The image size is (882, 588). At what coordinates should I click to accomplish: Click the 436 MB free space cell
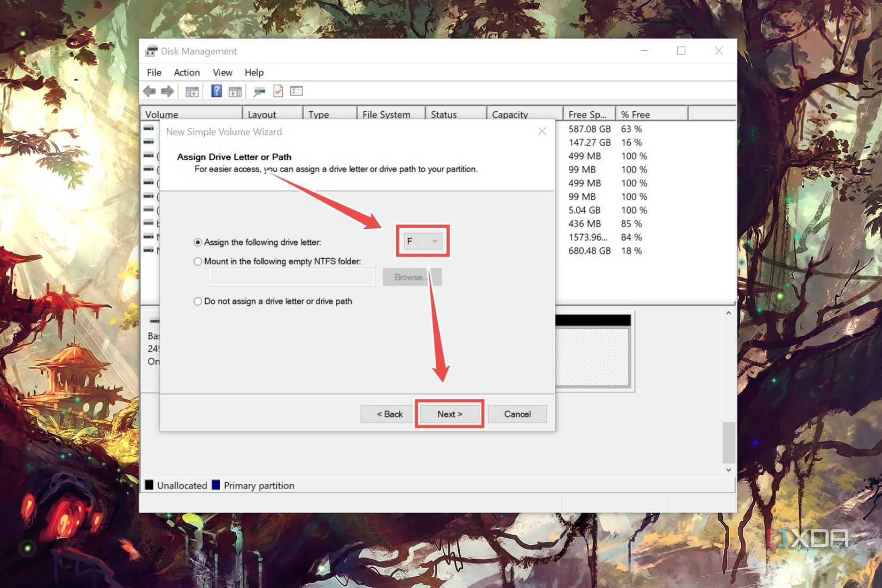click(584, 223)
